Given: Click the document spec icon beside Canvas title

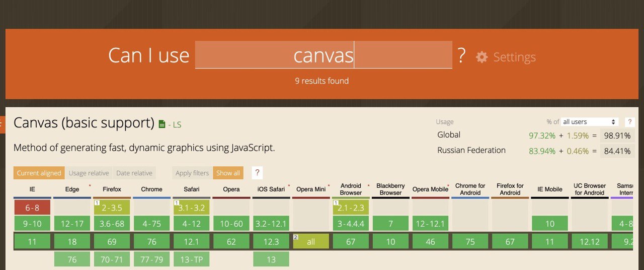Looking at the screenshot, I should (x=162, y=124).
